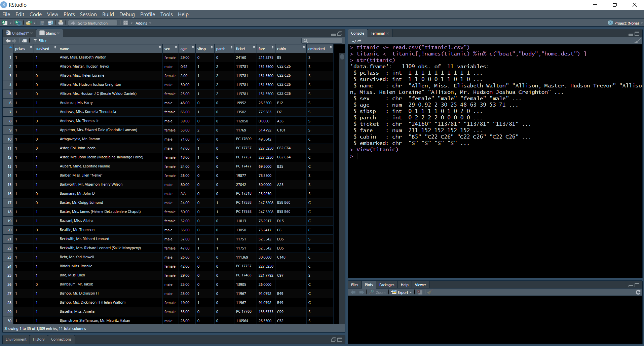Image resolution: width=644 pixels, height=346 pixels.
Task: Click the clear all plots broom icon
Action: 429,293
